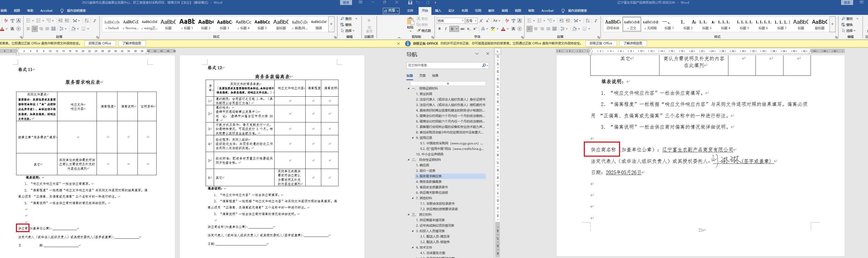This screenshot has width=868, height=258.
Task: Toggle Italic formatting
Action: click(x=445, y=29)
